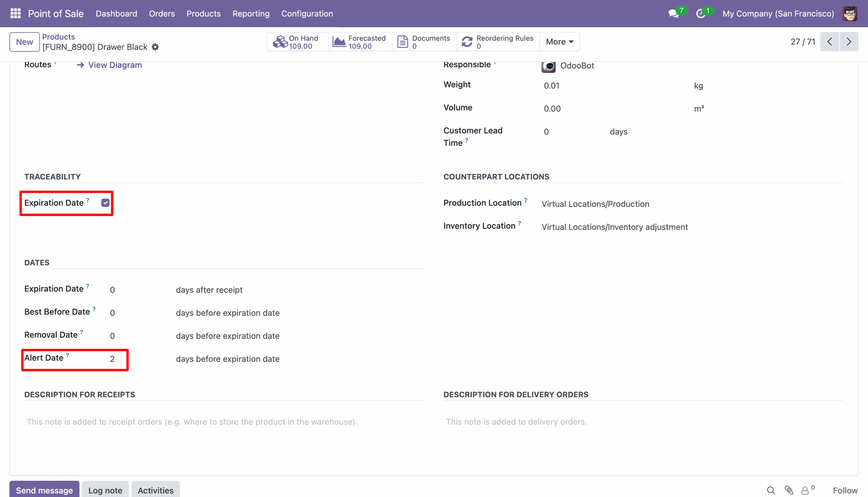This screenshot has width=868, height=497.
Task: Go to next record with right arrow
Action: pos(849,42)
